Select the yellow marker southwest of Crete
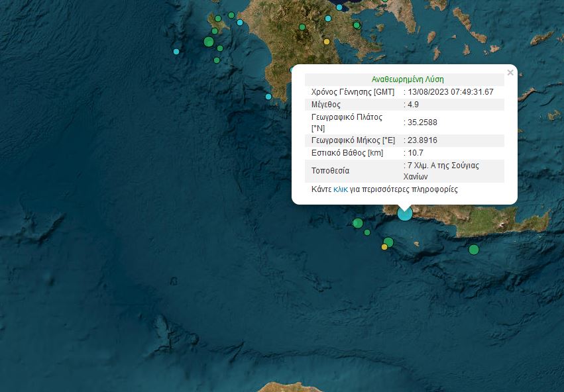This screenshot has height=392, width=564. 384,247
